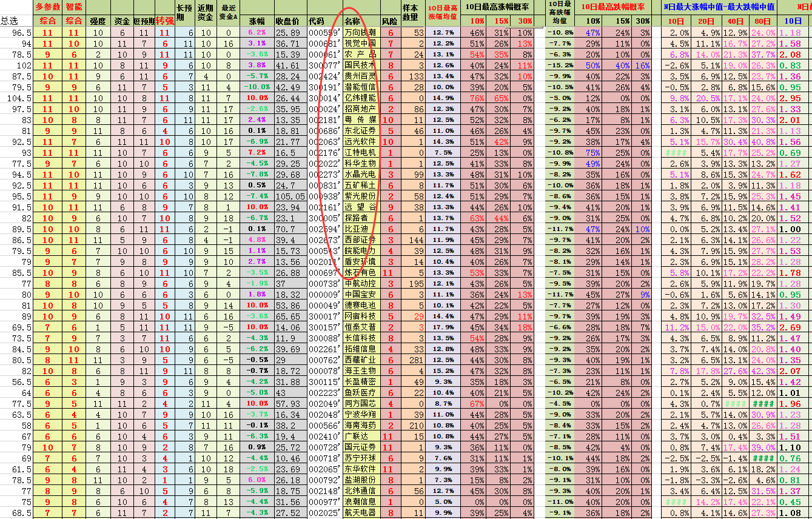Viewport: 812px width, 519px height.
Task: Select stock code cell 300157
Action: click(325, 327)
